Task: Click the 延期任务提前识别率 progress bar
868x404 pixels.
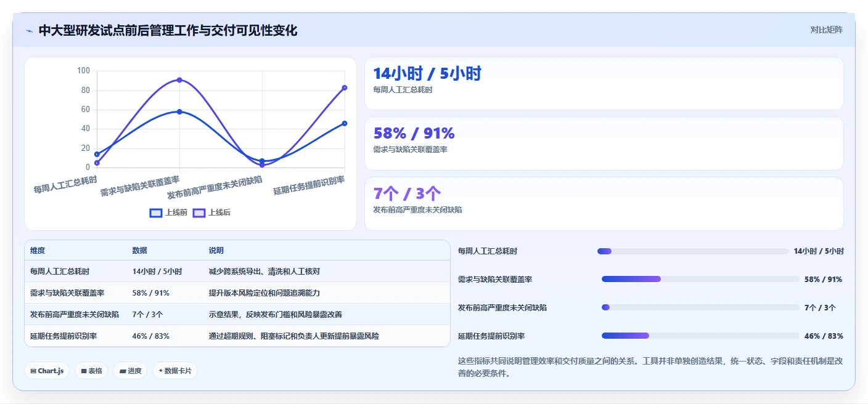Action: pos(700,336)
